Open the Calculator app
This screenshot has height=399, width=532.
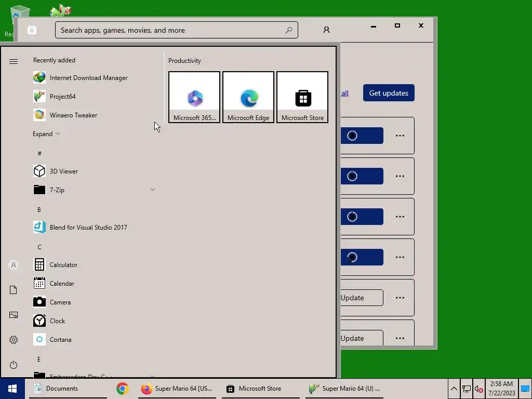(95, 264)
